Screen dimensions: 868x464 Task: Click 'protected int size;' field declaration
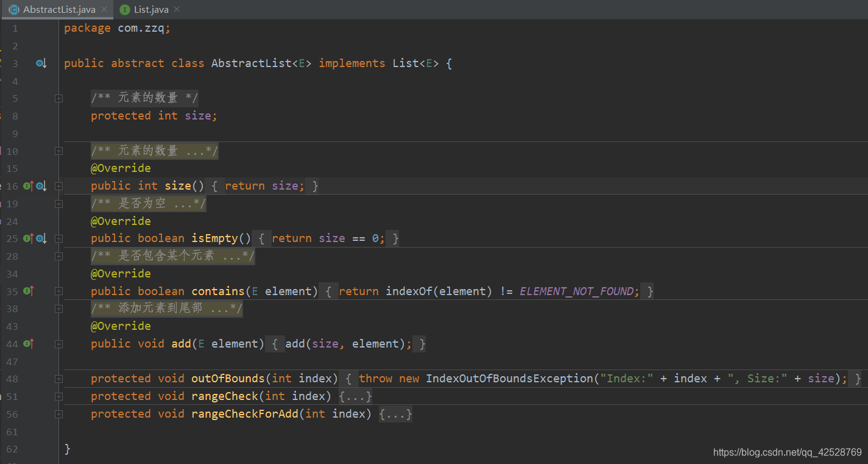[154, 116]
